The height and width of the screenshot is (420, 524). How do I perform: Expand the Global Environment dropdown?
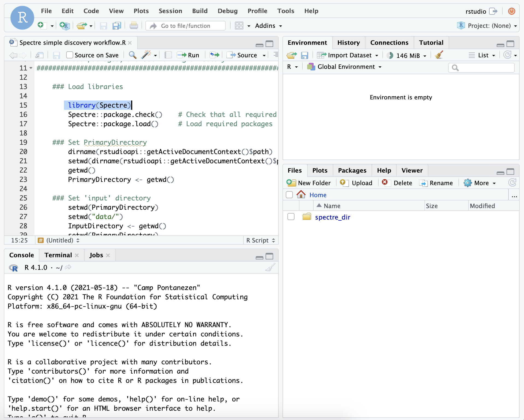344,67
